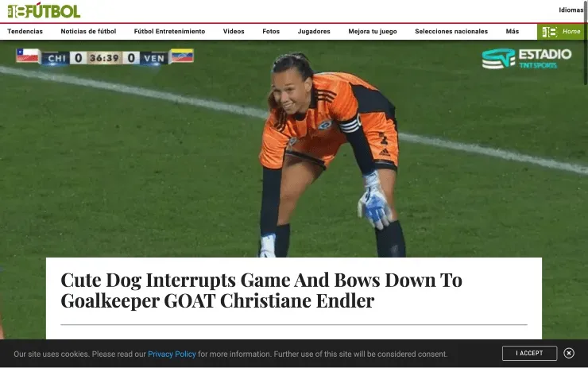Open the Idiomas language selector

pos(571,10)
